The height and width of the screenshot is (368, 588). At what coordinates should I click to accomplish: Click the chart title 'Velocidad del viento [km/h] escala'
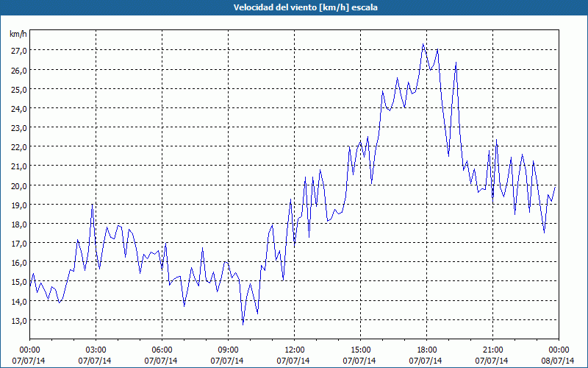coord(305,7)
